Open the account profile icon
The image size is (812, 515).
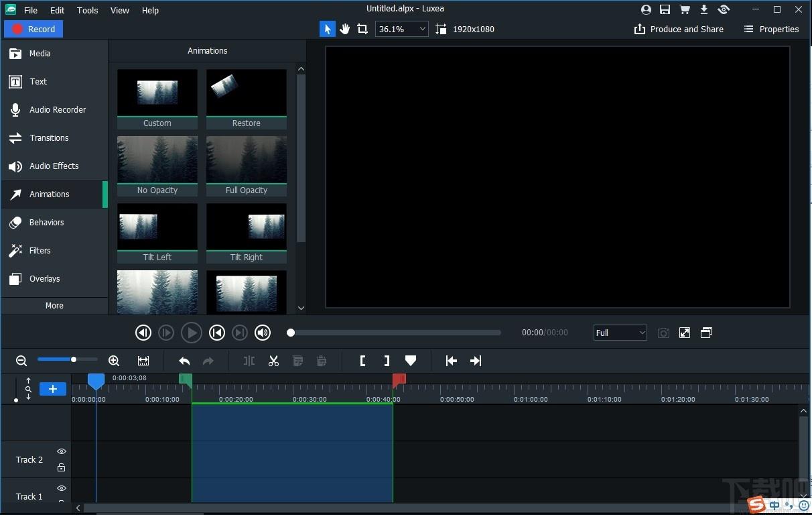point(646,9)
